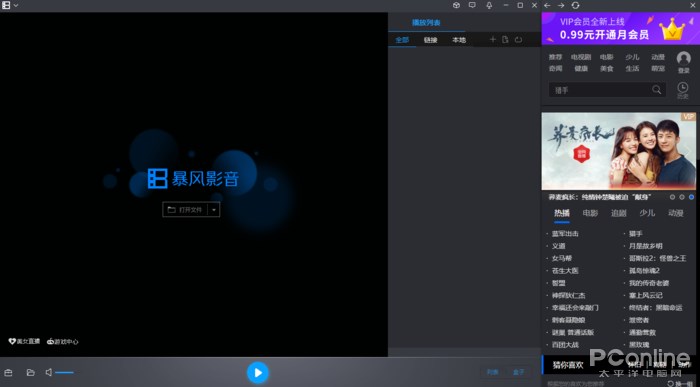This screenshot has height=387, width=700.
Task: Open the toolbox briefcase icon
Action: 8,372
